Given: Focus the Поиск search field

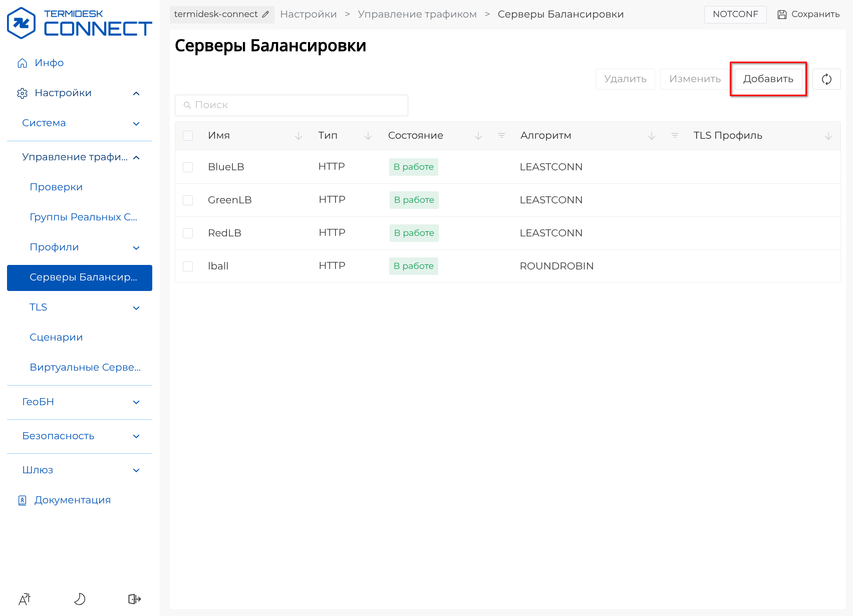Looking at the screenshot, I should pos(292,105).
